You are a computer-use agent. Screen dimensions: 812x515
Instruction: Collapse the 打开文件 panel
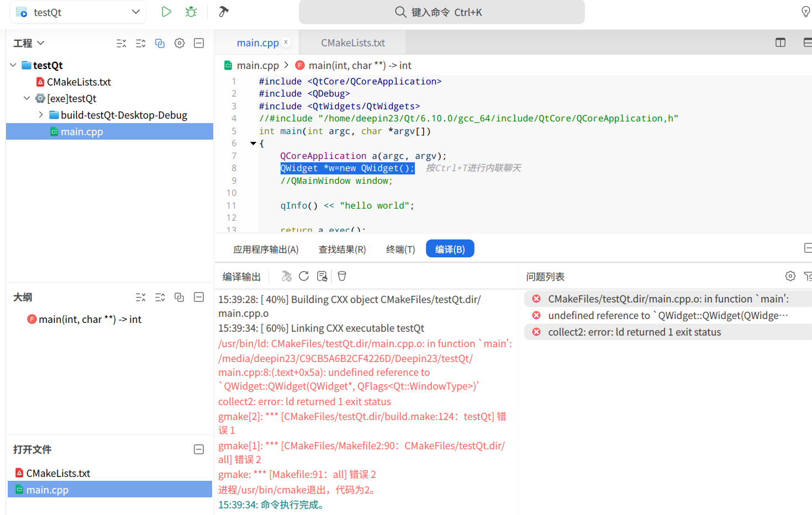pyautogui.click(x=199, y=450)
